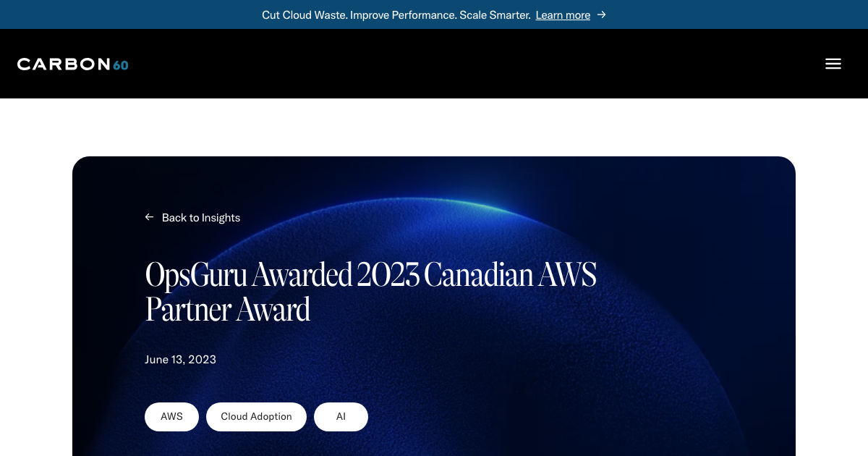The image size is (868, 456).
Task: Click the Carbon60 logo
Action: click(73, 64)
